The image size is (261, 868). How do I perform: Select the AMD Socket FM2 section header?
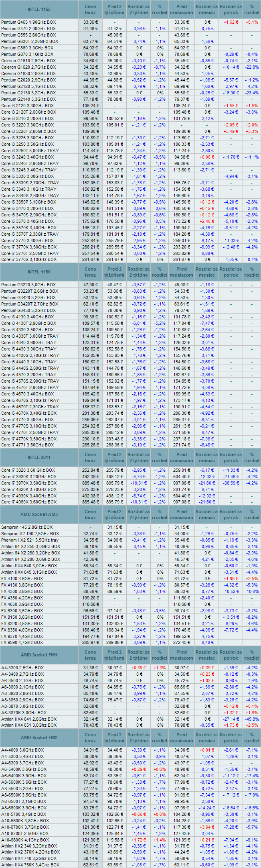coord(39,738)
